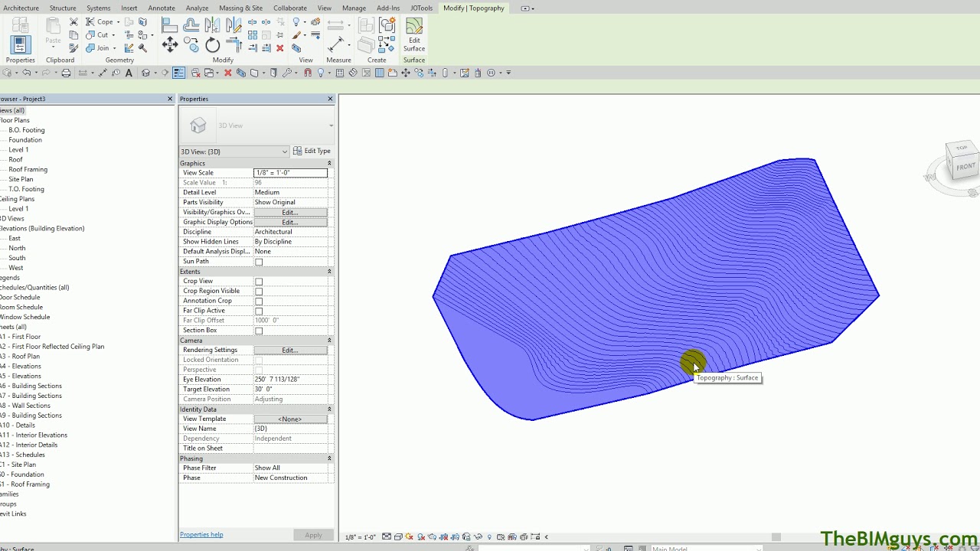Image resolution: width=980 pixels, height=551 pixels.
Task: Open the Cope dropdown arrow
Action: coord(118,22)
